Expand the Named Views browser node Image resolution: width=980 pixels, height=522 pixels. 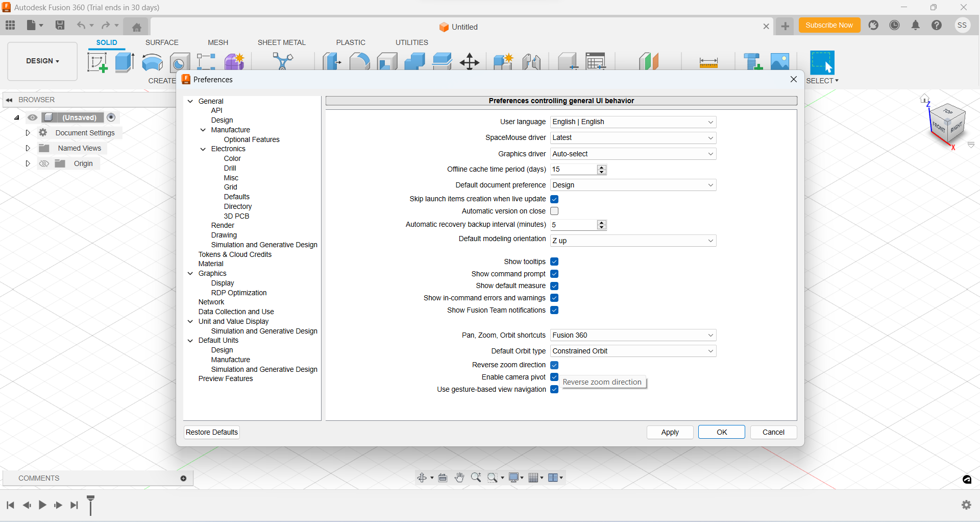click(x=28, y=148)
